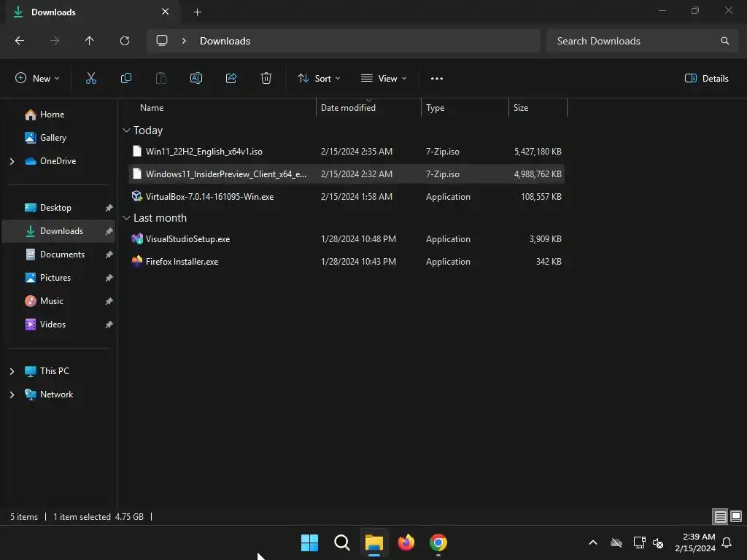Viewport: 747px width, 560px height.
Task: Unpin Videos via its pin icon
Action: [109, 324]
